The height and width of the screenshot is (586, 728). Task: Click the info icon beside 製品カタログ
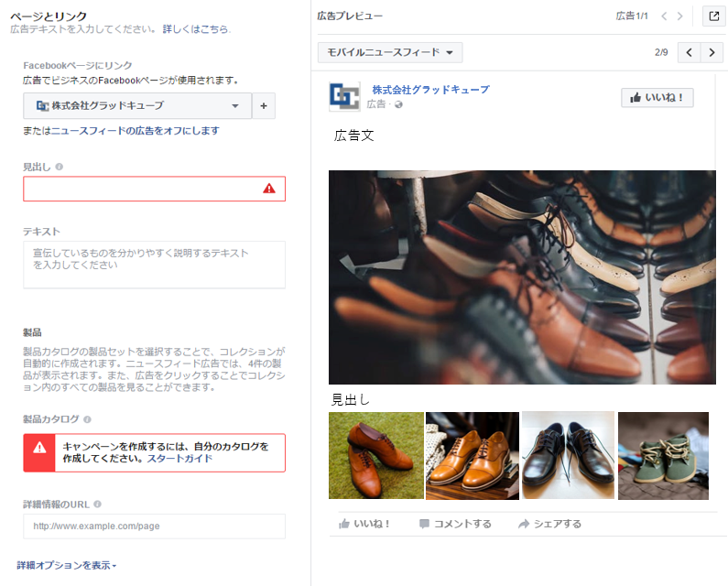tap(87, 419)
